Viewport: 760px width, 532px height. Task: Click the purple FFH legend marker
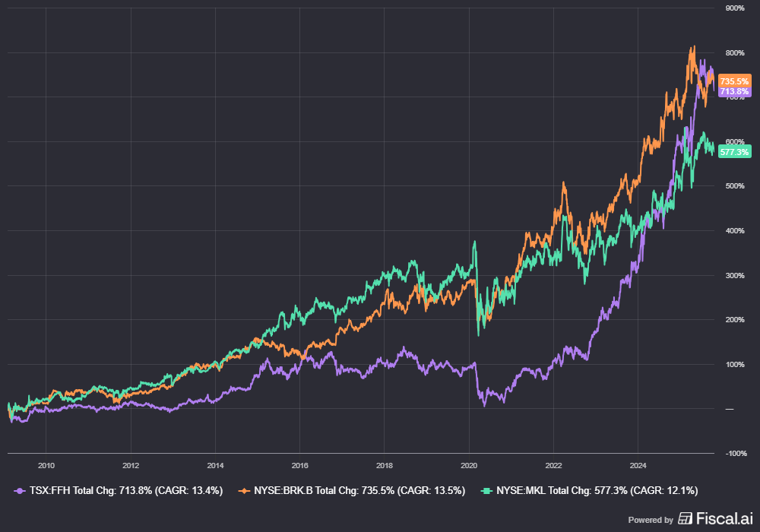pyautogui.click(x=20, y=491)
